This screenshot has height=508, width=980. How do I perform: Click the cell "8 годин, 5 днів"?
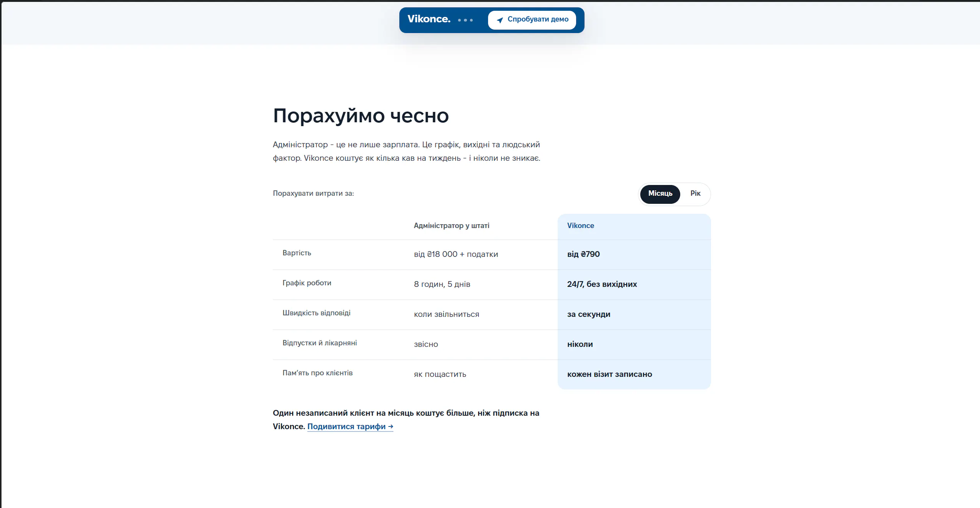(x=442, y=284)
